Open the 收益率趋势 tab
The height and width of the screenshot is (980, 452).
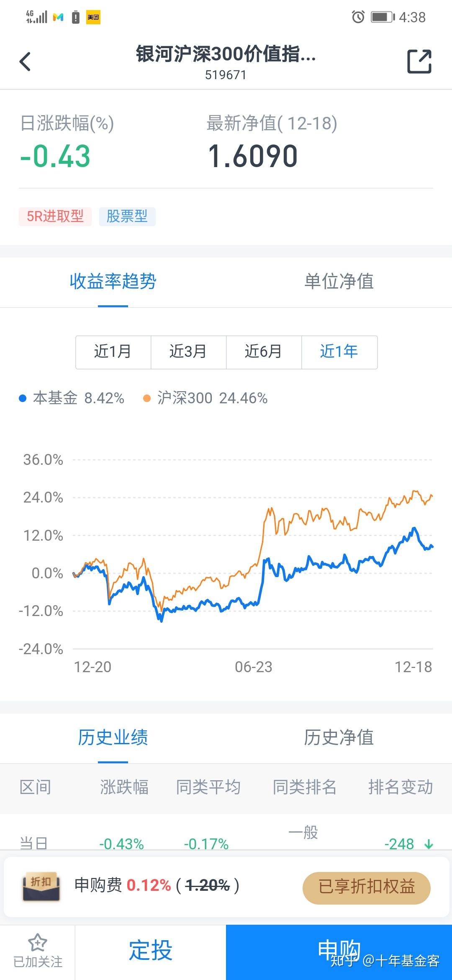click(113, 281)
